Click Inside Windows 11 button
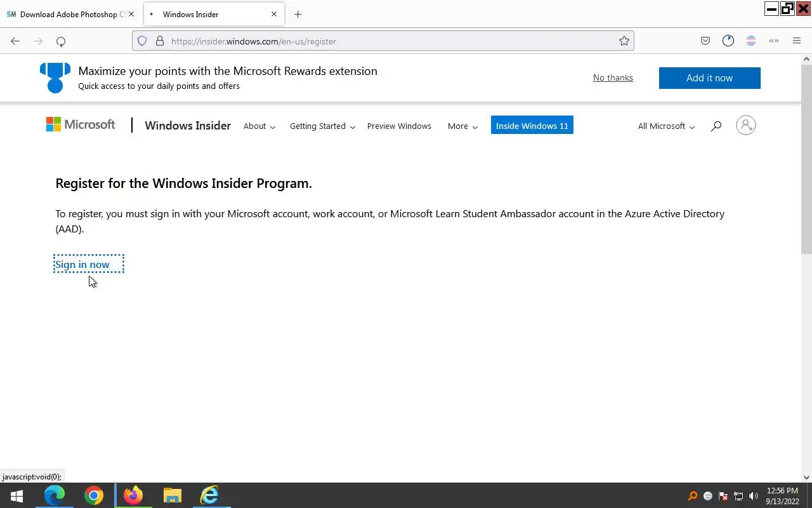This screenshot has height=508, width=812. (x=532, y=125)
